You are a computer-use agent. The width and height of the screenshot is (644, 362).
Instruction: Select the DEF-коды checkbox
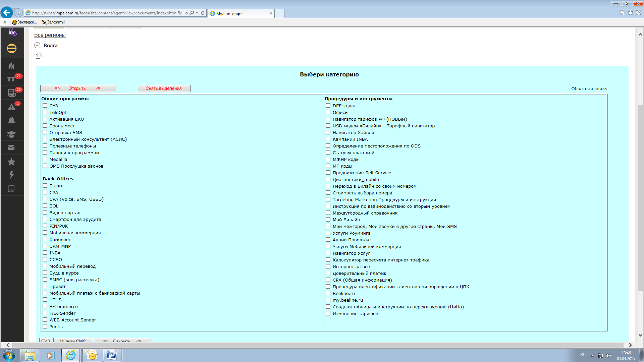click(328, 106)
